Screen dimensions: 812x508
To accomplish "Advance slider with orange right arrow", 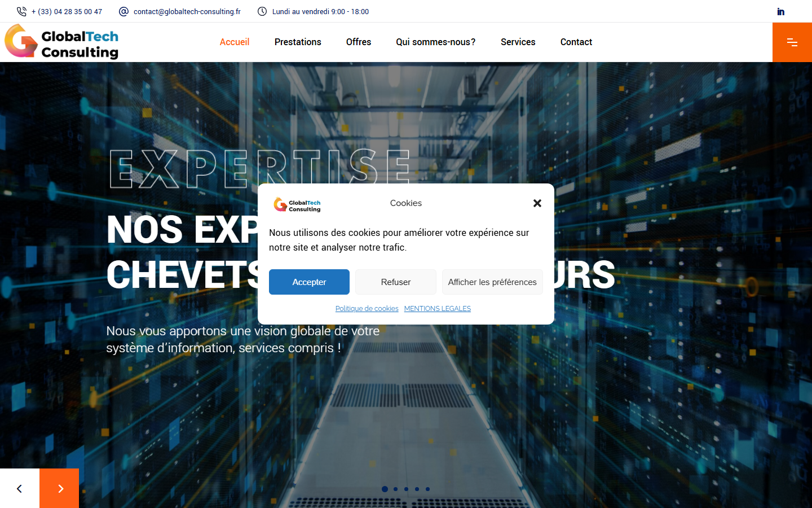I will [59, 488].
